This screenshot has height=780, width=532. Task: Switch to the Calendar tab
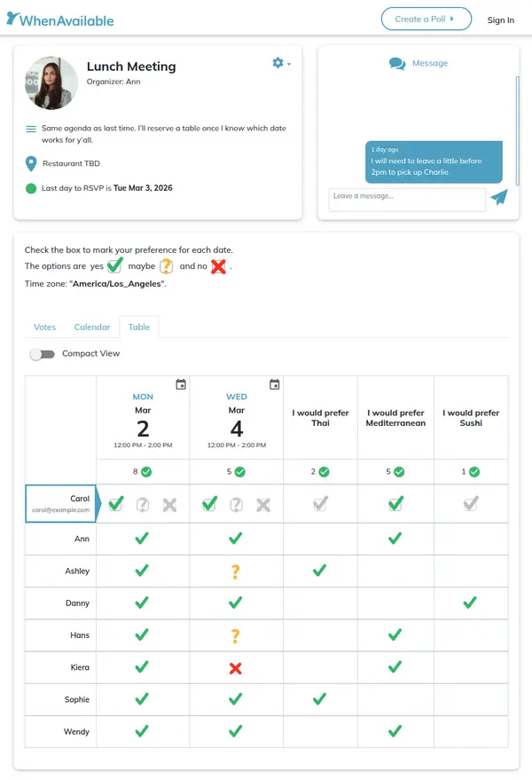(x=91, y=327)
